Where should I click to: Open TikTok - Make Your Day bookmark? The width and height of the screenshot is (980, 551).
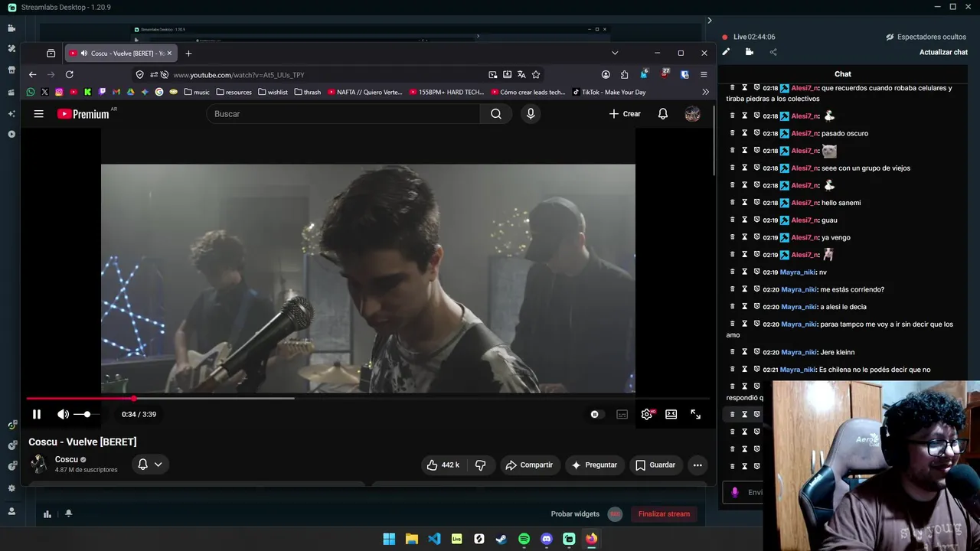point(609,92)
